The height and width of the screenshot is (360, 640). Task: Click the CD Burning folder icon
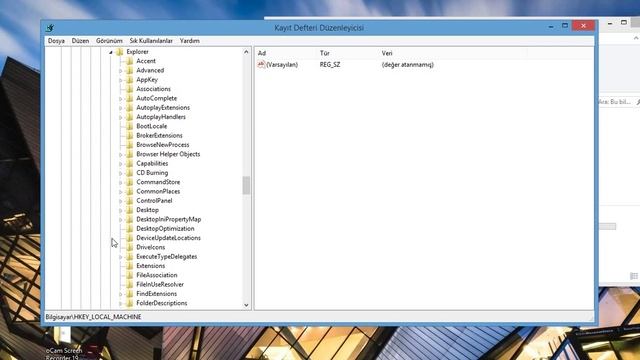tap(129, 173)
